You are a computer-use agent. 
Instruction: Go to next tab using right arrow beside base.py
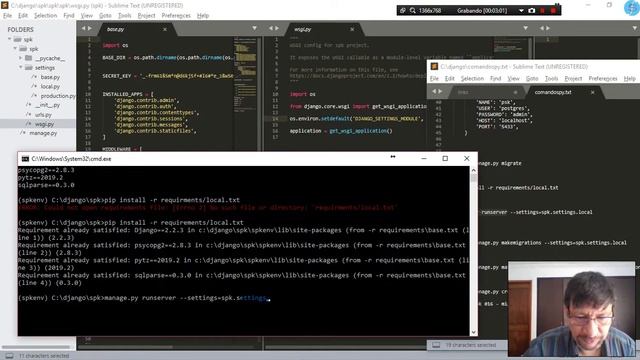90,28
